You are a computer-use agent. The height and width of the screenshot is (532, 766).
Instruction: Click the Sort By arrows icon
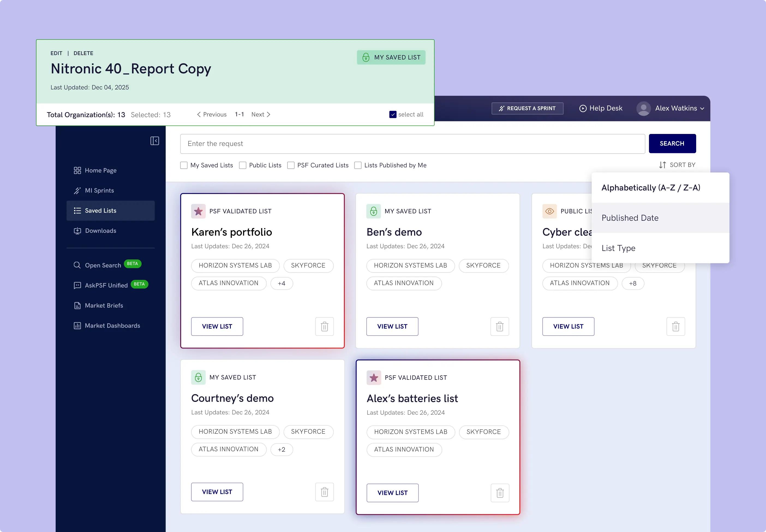(662, 165)
